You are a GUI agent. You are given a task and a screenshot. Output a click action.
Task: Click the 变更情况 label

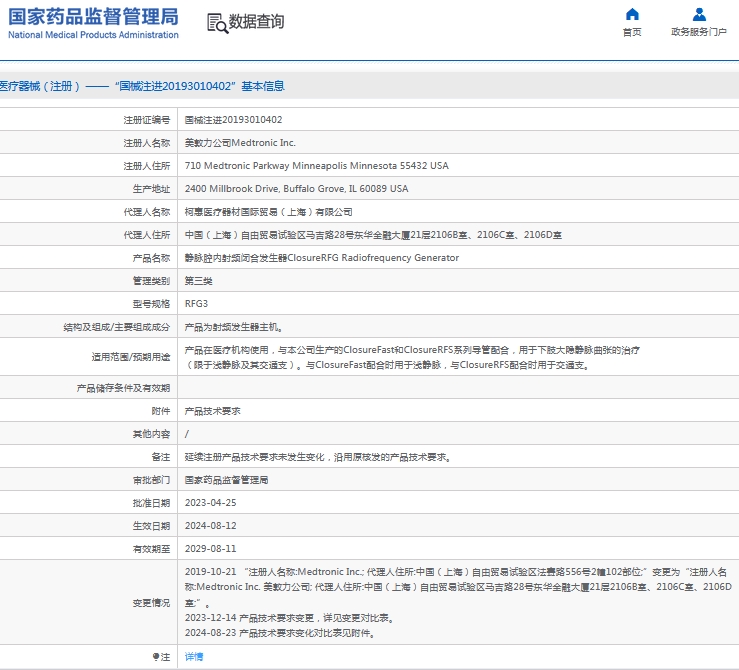point(151,603)
